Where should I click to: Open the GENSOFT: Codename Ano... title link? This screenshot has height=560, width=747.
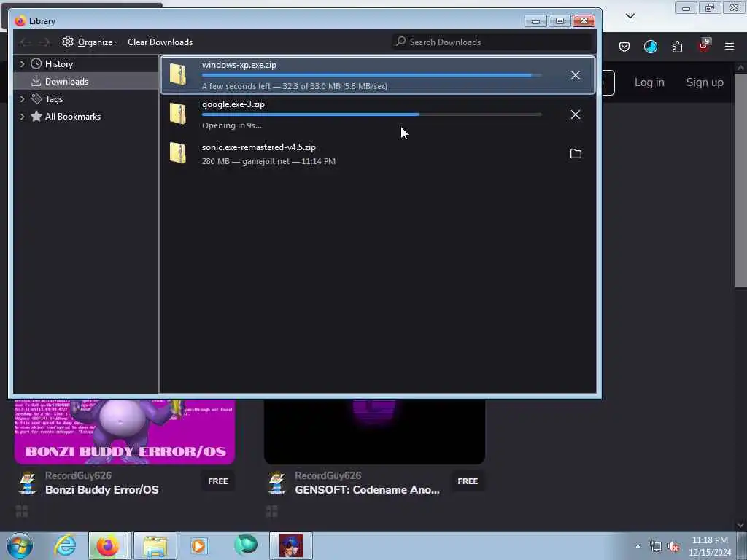tap(367, 490)
